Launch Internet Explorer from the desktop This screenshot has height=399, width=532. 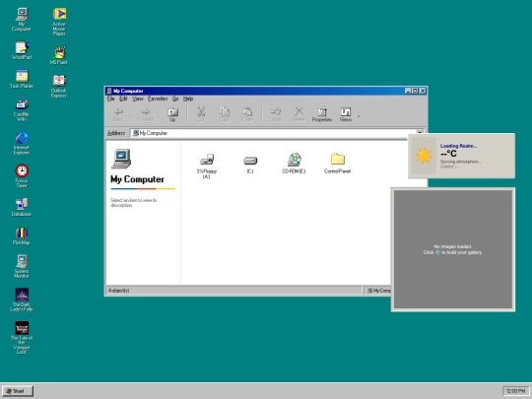[22, 143]
